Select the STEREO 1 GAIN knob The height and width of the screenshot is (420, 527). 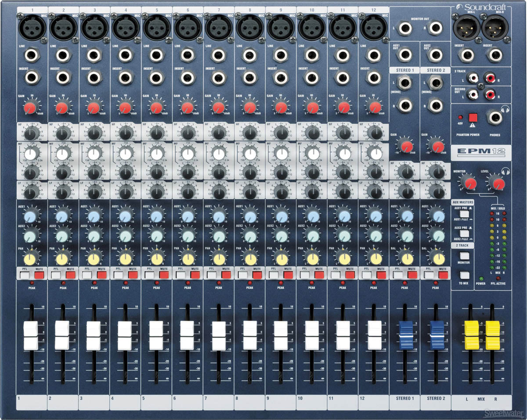tap(406, 145)
